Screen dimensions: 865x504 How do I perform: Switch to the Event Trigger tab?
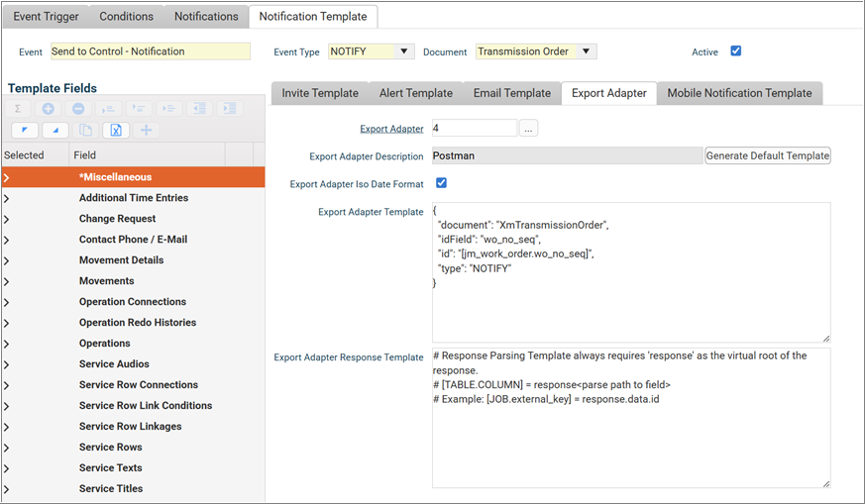[46, 17]
